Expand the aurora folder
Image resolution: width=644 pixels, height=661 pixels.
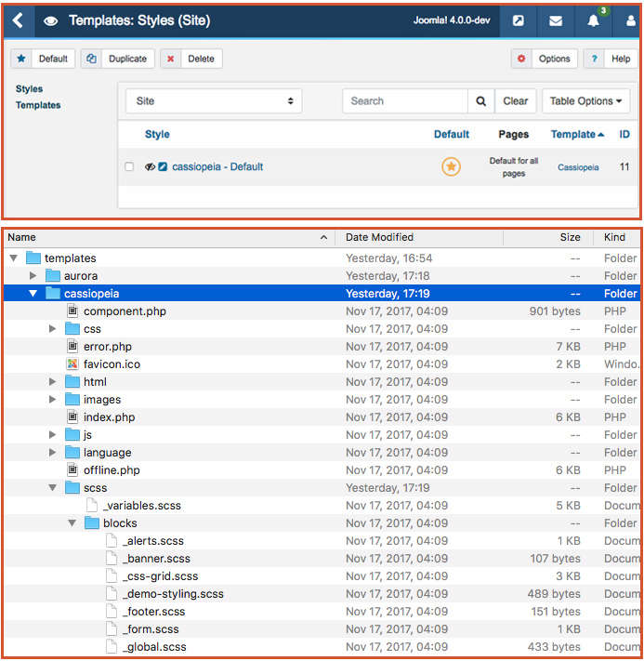coord(33,276)
